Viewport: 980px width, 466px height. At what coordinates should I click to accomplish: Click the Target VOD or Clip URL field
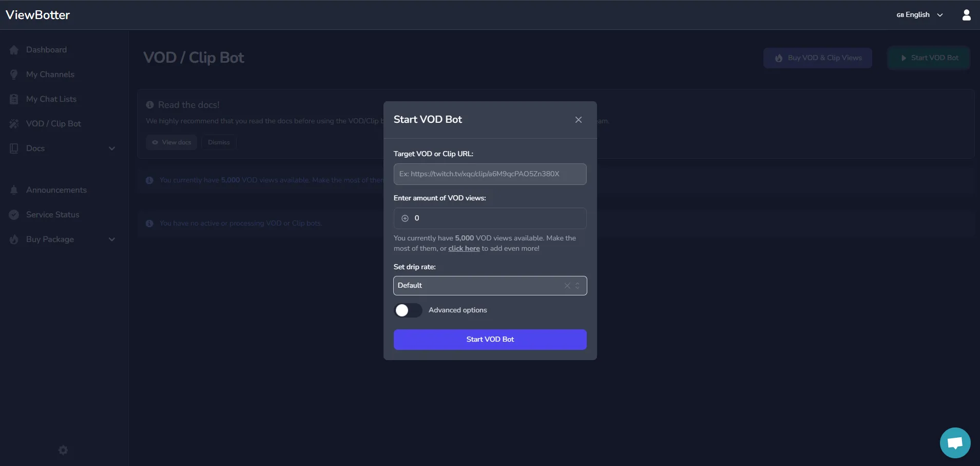[489, 174]
